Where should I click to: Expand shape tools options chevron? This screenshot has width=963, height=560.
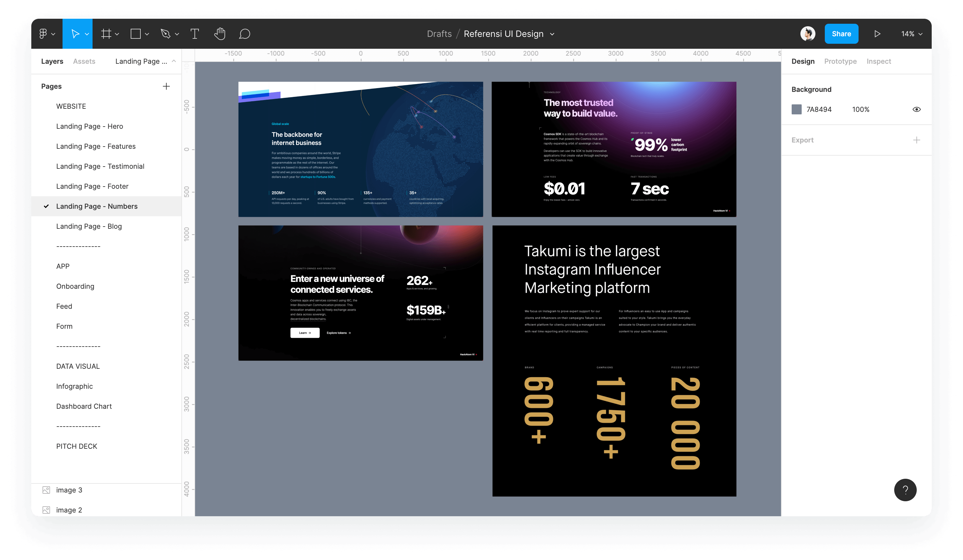[x=147, y=34]
